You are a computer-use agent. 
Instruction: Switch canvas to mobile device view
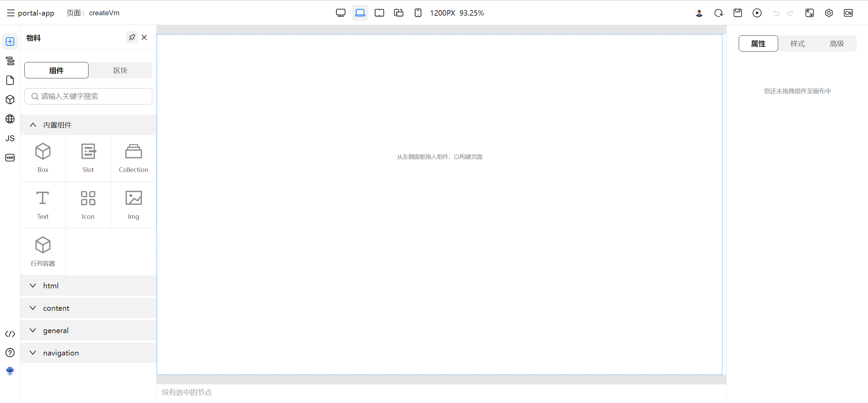pyautogui.click(x=418, y=13)
